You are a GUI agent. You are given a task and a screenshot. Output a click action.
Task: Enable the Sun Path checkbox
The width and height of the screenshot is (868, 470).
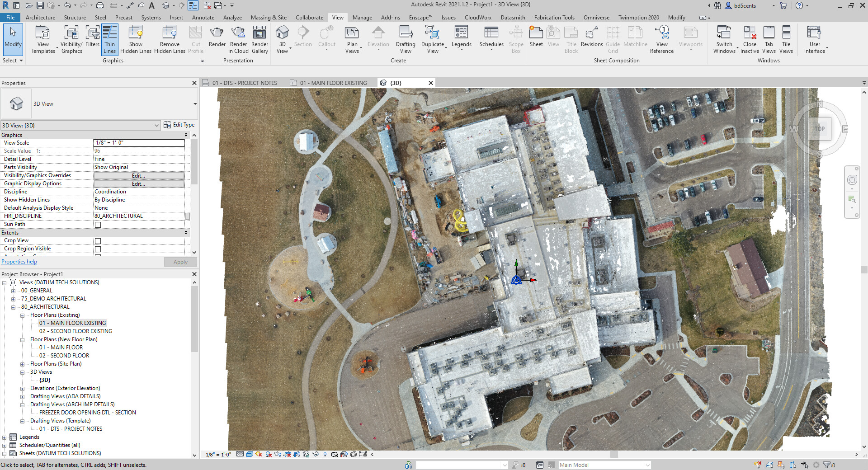tap(98, 224)
